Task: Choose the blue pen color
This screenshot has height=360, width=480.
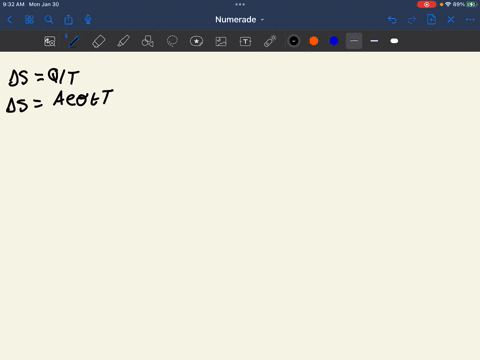Action: 334,41
